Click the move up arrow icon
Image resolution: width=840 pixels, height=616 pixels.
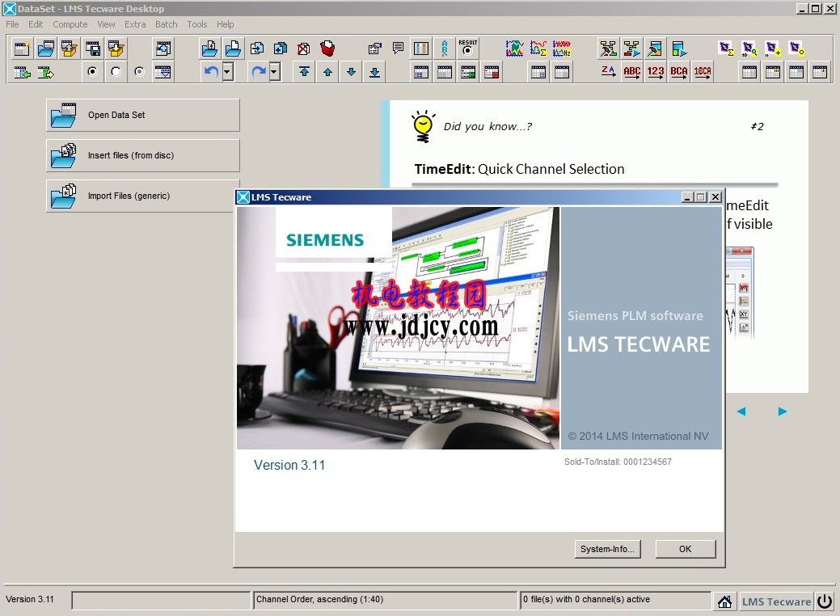pyautogui.click(x=327, y=72)
